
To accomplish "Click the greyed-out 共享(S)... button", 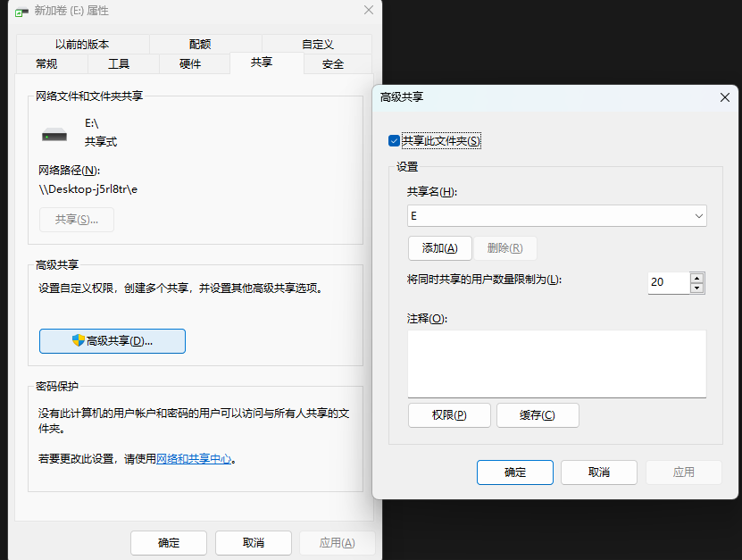I will (77, 220).
